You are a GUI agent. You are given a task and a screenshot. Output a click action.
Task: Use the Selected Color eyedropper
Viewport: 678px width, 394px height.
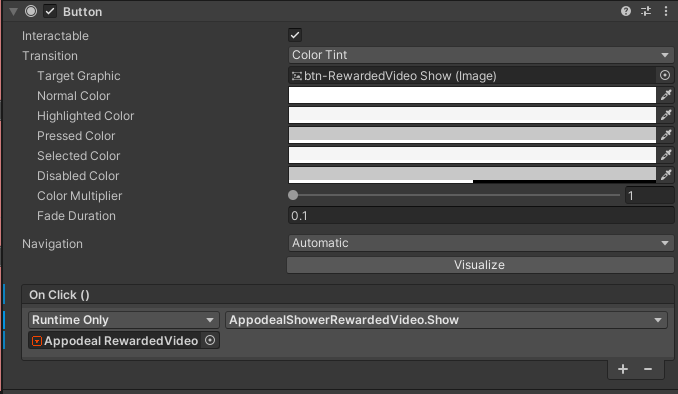pyautogui.click(x=666, y=154)
